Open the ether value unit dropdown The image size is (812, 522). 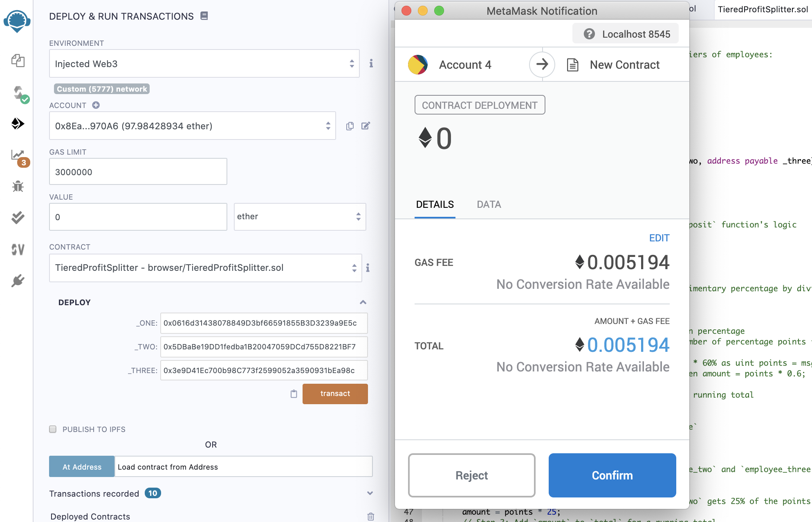coord(299,216)
